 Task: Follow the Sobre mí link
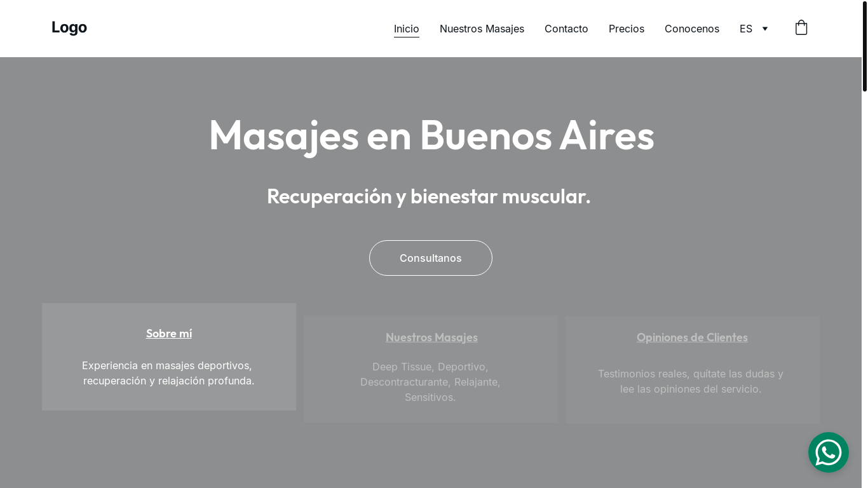tap(169, 334)
